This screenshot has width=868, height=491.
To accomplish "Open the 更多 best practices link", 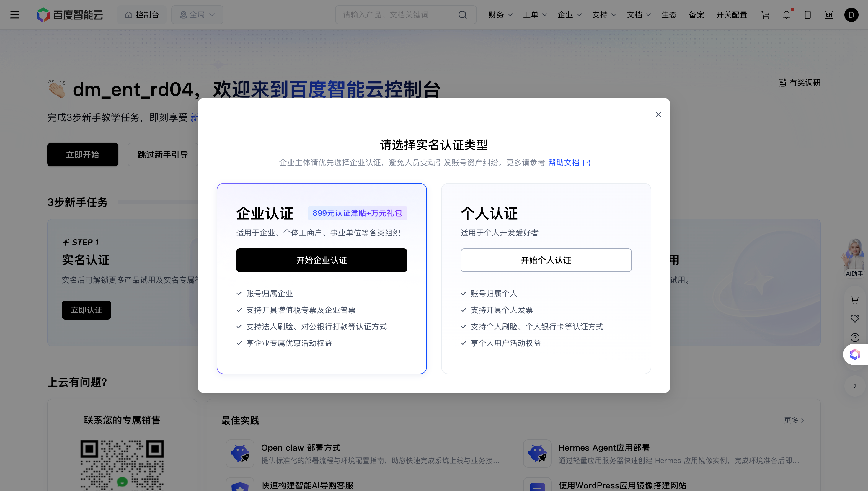I will click(x=794, y=420).
